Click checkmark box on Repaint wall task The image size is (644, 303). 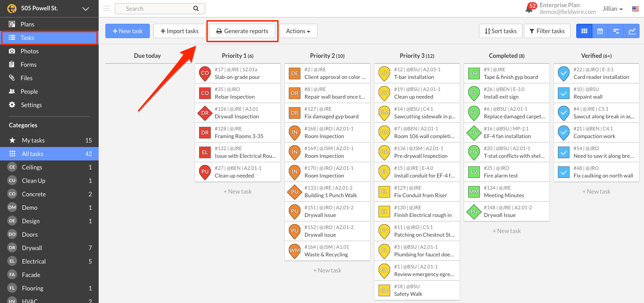point(564,93)
